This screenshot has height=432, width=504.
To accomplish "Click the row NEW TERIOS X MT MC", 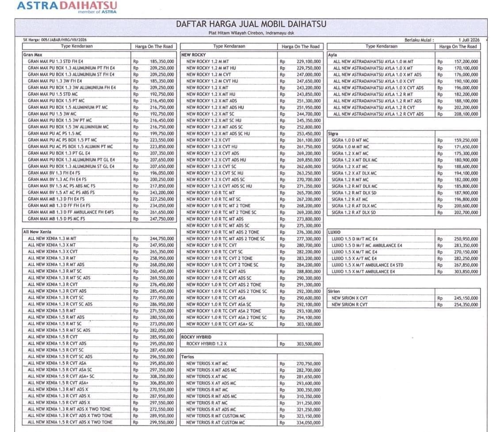I will (252, 363).
